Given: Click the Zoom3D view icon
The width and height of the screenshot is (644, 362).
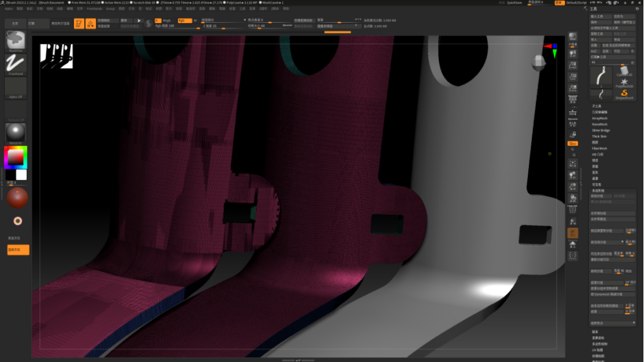Looking at the screenshot, I should [572, 187].
